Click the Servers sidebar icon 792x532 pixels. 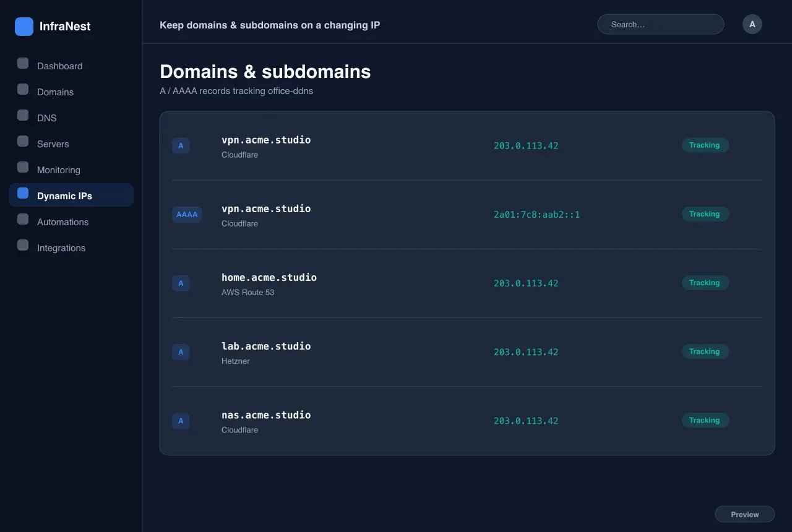coord(23,141)
